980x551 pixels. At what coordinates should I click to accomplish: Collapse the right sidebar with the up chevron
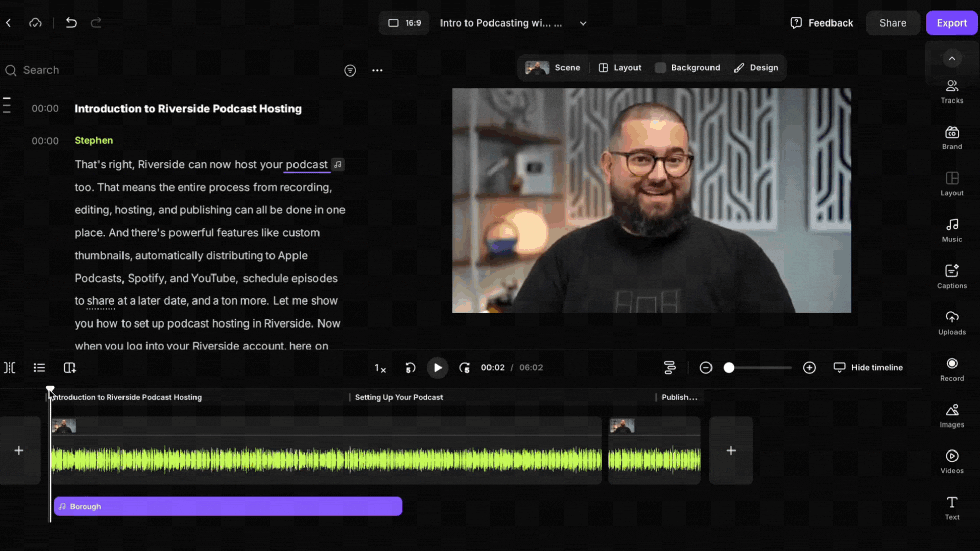pos(952,58)
